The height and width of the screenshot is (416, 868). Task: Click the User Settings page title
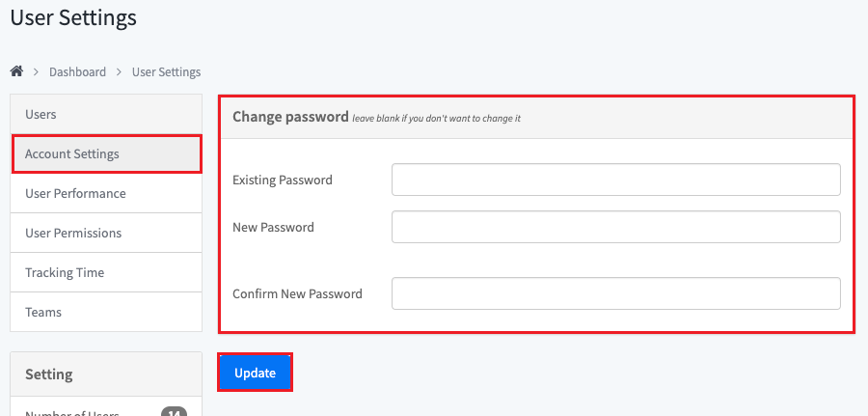(x=73, y=17)
